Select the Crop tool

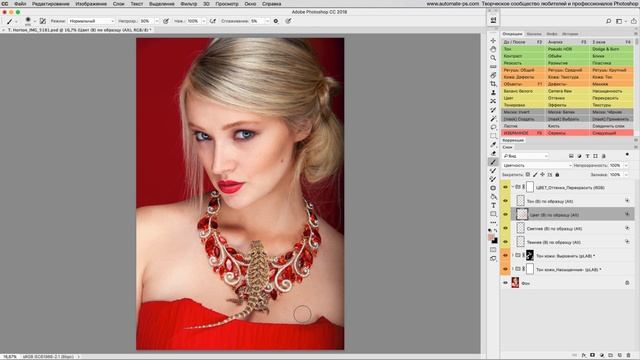[493, 84]
